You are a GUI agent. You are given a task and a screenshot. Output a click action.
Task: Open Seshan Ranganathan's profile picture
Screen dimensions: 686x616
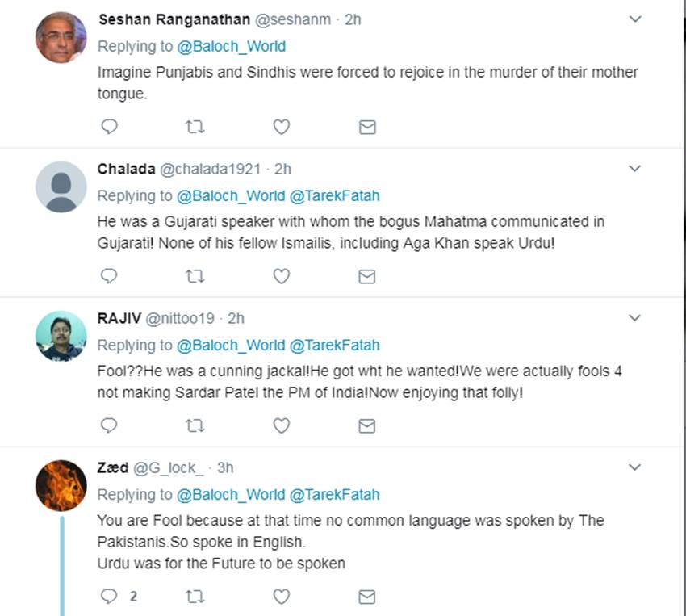61,38
